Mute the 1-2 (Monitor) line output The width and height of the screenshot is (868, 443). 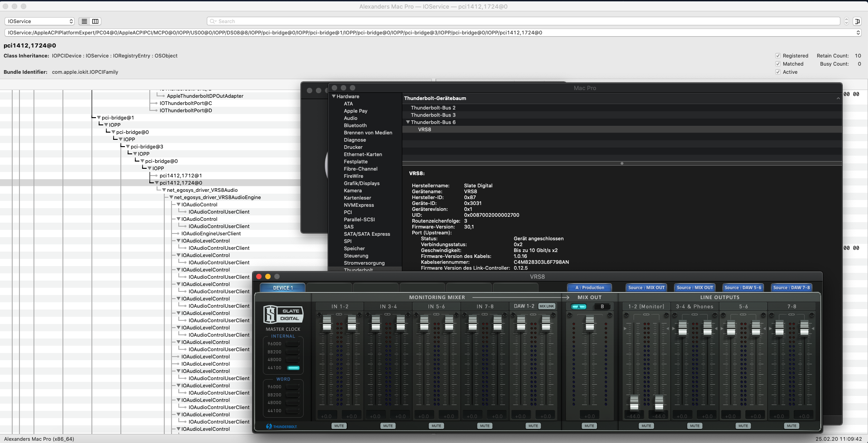(646, 426)
